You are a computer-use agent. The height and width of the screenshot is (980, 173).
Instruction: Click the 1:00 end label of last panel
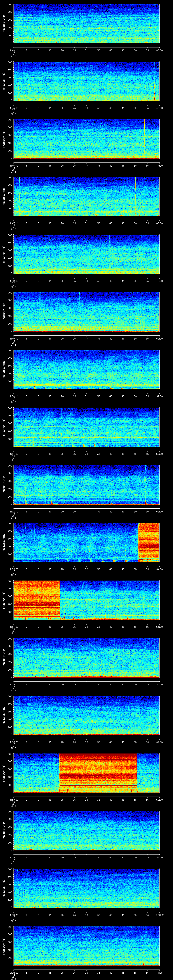point(160,972)
